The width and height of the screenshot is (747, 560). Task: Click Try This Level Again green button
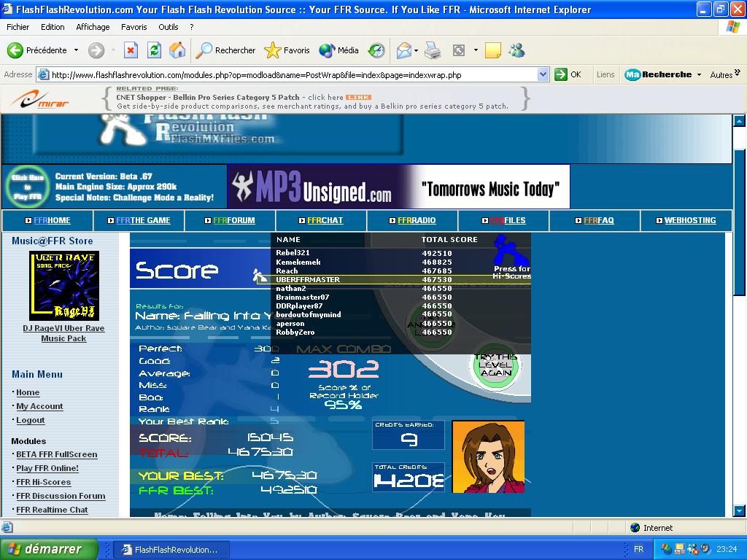[x=495, y=365]
